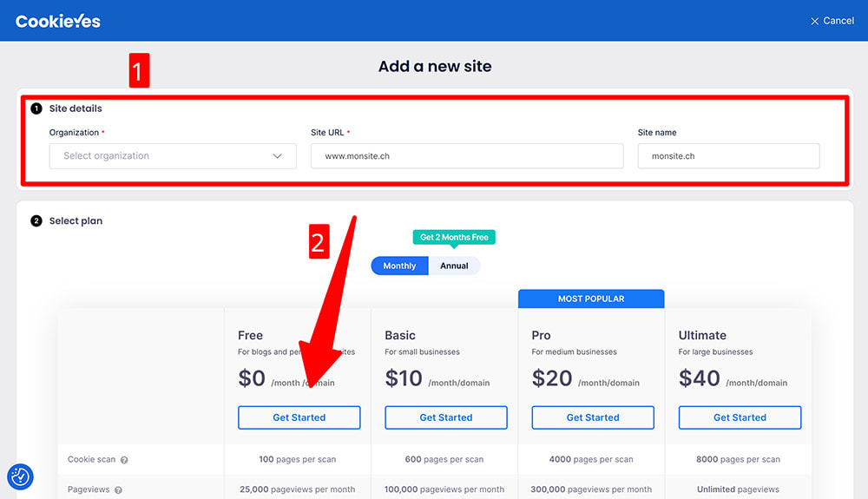Click the organization dropdown chevron arrow

click(x=278, y=156)
